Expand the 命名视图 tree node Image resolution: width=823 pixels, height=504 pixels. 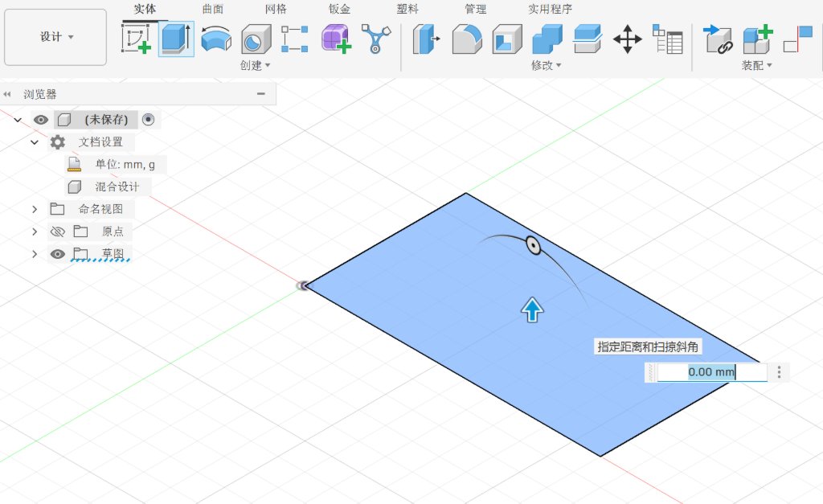[34, 208]
